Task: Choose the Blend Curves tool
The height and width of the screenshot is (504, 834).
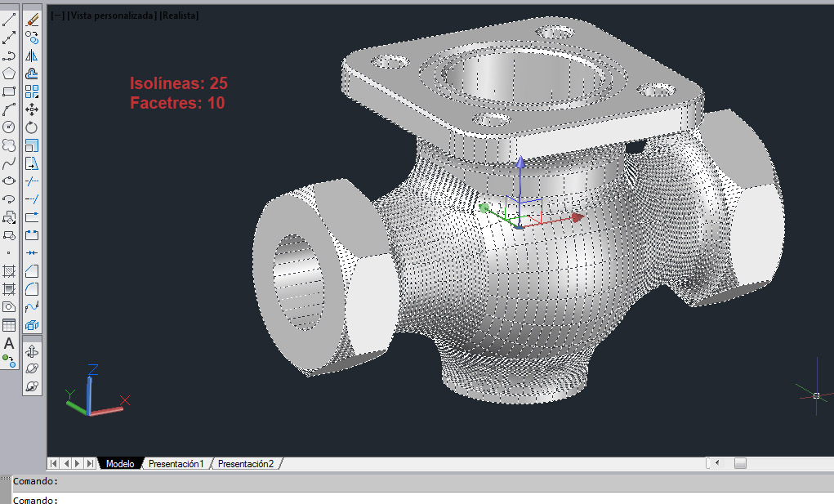Action: point(32,307)
